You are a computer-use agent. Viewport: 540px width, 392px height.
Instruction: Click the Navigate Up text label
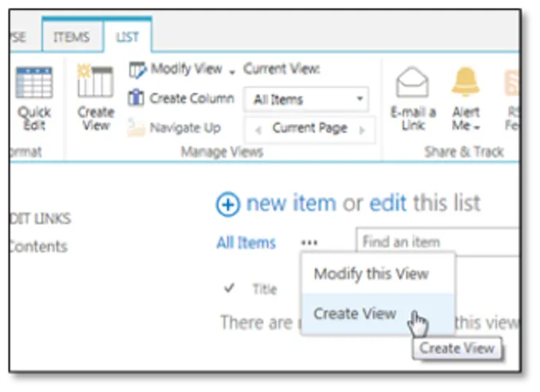pyautogui.click(x=185, y=128)
